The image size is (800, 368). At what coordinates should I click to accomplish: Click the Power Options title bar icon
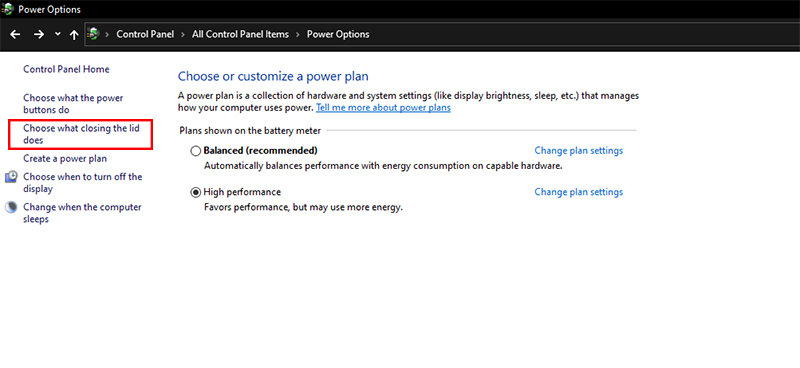click(x=8, y=10)
